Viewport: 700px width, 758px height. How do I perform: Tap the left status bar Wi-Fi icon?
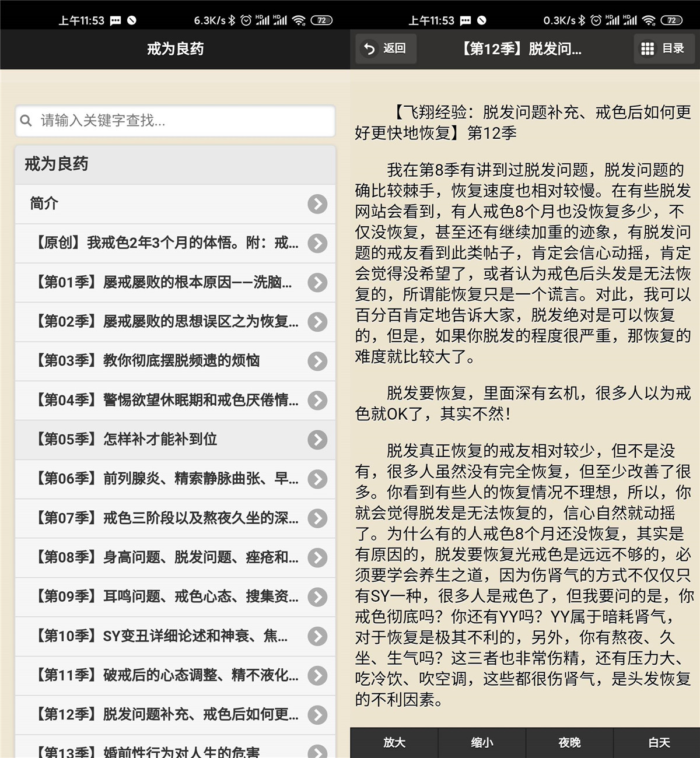point(299,20)
